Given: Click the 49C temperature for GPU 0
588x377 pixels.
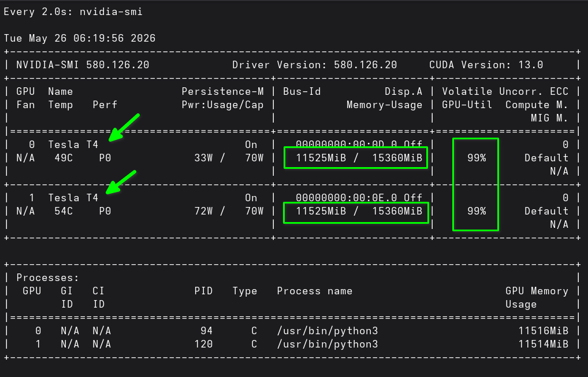Looking at the screenshot, I should [64, 158].
